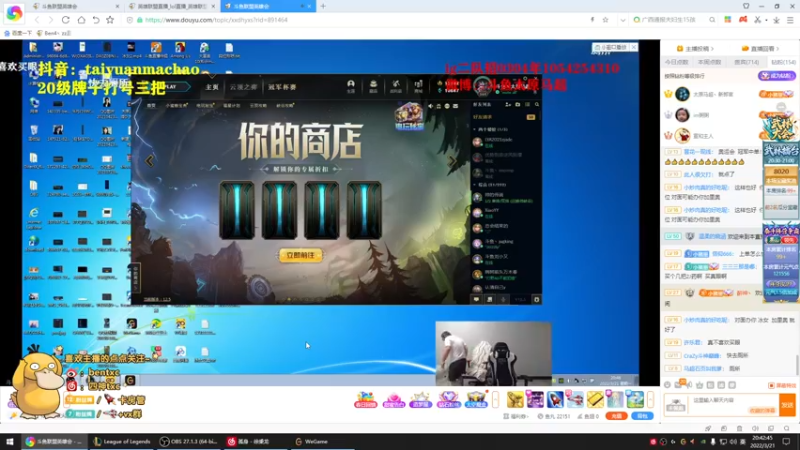800x450 pixels.
Task: Collapse the first friends group arrow
Action: tap(474, 130)
